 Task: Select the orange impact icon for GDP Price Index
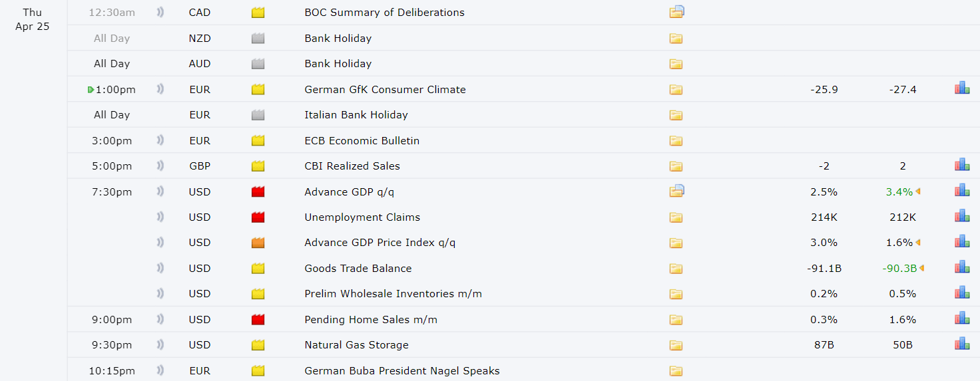point(258,243)
